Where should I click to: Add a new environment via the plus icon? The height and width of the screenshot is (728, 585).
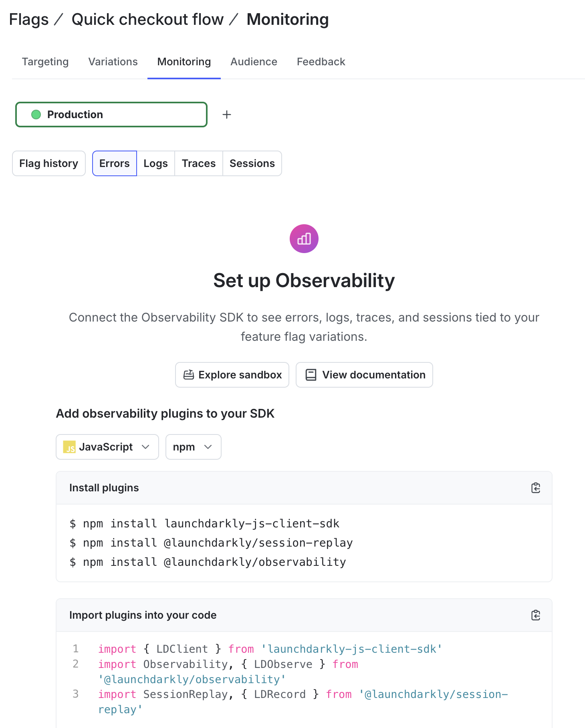pos(226,115)
